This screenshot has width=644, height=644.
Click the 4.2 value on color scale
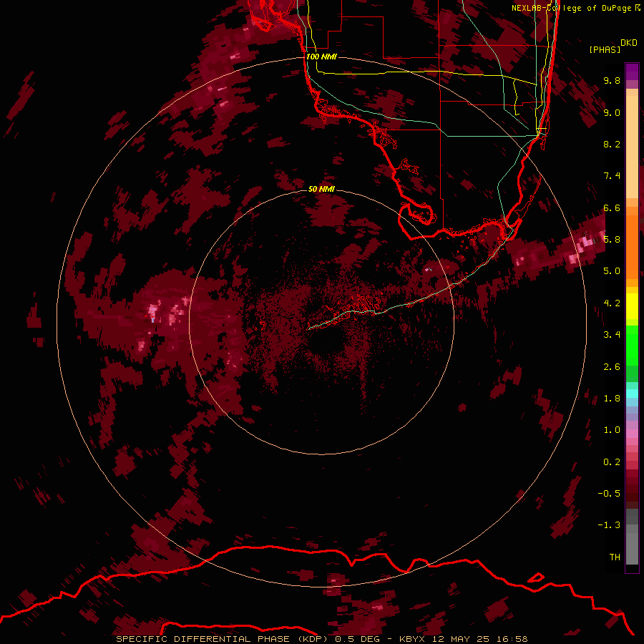point(612,303)
